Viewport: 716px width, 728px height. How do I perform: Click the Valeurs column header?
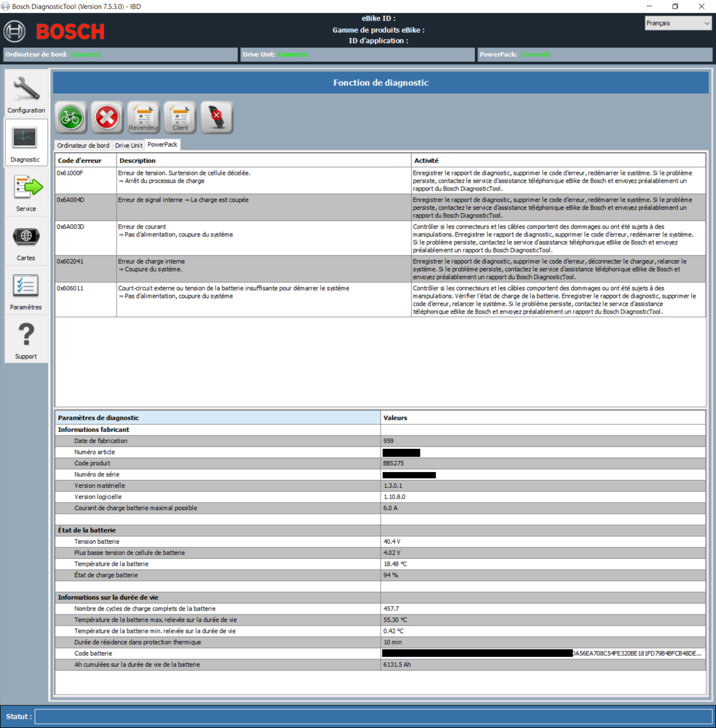click(x=543, y=418)
